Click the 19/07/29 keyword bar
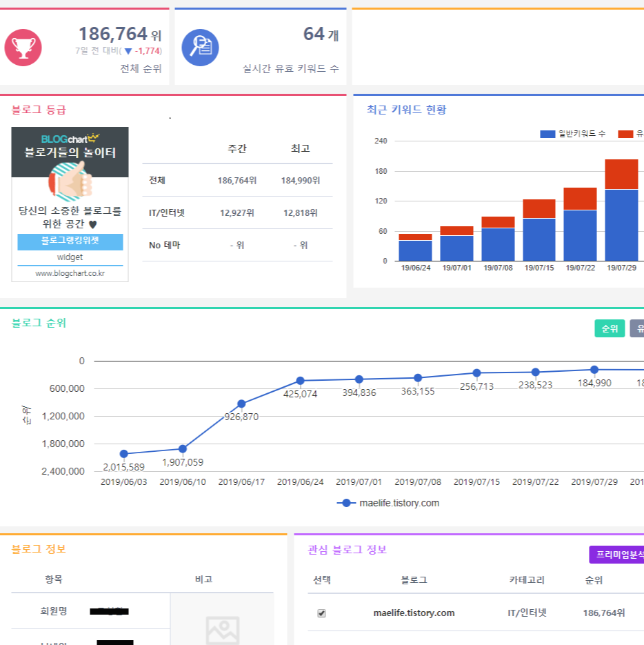The height and width of the screenshot is (645, 644). coord(621,210)
